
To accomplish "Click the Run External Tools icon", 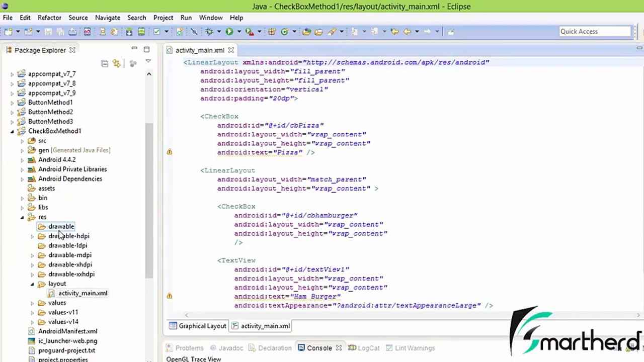I will click(x=249, y=32).
